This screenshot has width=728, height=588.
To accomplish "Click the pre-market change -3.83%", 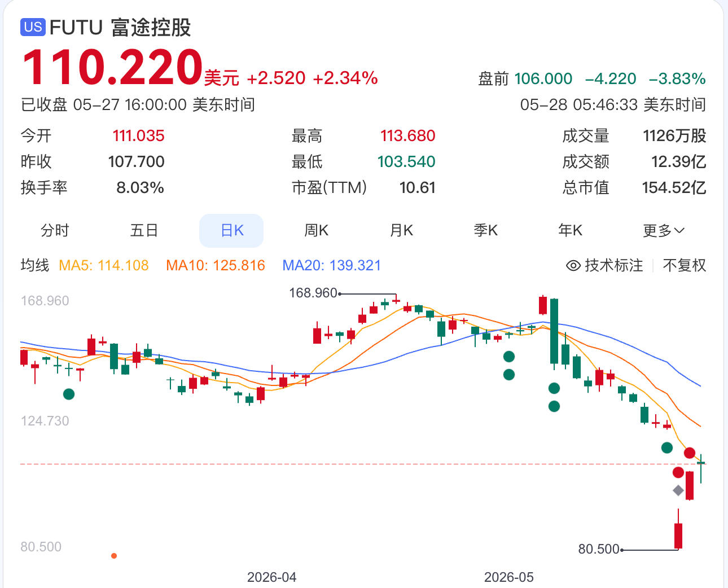I will click(x=677, y=78).
